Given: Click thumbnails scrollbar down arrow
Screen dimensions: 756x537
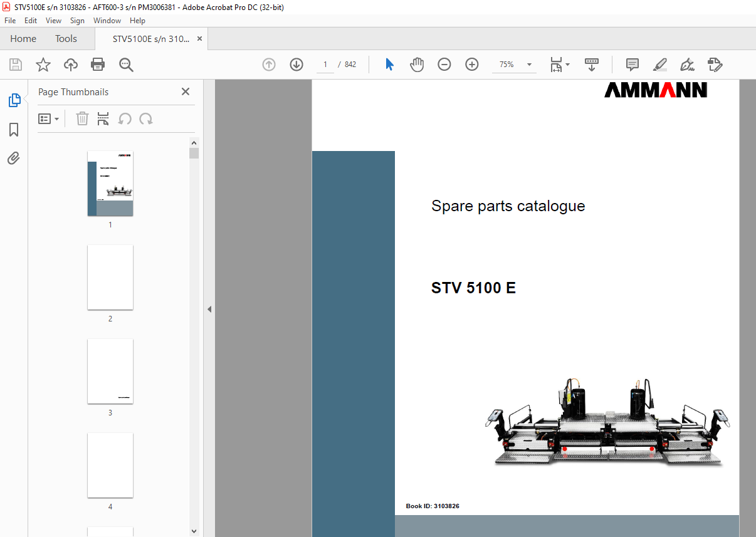Looking at the screenshot, I should (x=194, y=531).
